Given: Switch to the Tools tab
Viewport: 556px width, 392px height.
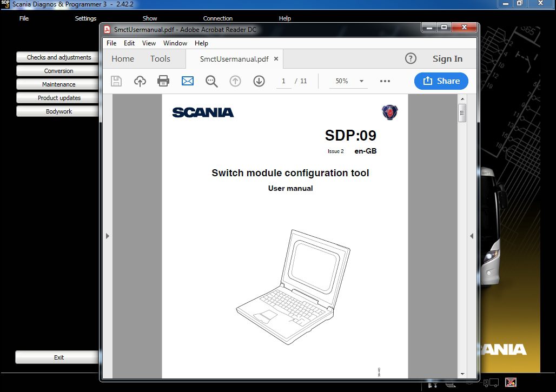Looking at the screenshot, I should [x=160, y=58].
